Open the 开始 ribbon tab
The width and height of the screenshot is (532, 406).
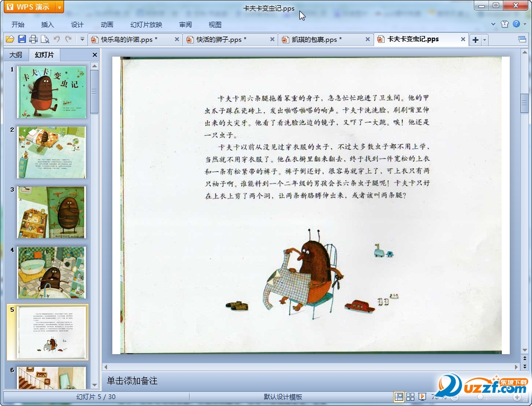click(18, 25)
